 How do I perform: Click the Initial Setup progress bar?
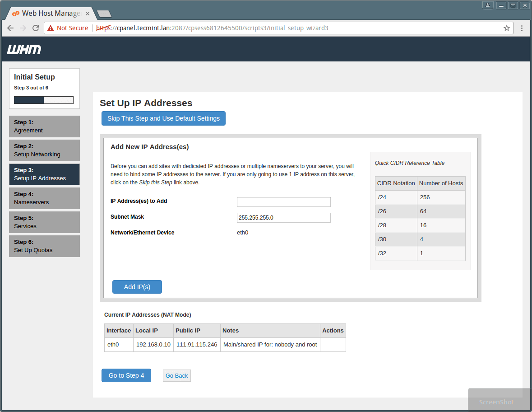43,100
